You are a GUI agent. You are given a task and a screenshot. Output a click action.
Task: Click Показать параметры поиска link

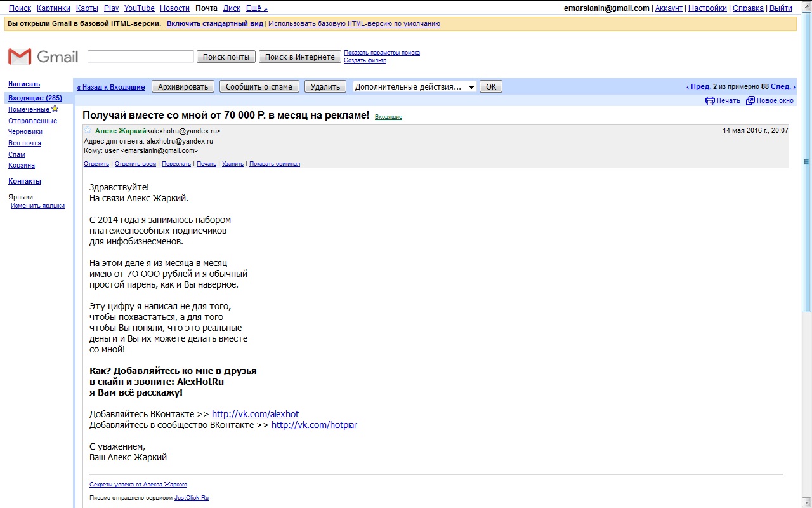click(382, 53)
